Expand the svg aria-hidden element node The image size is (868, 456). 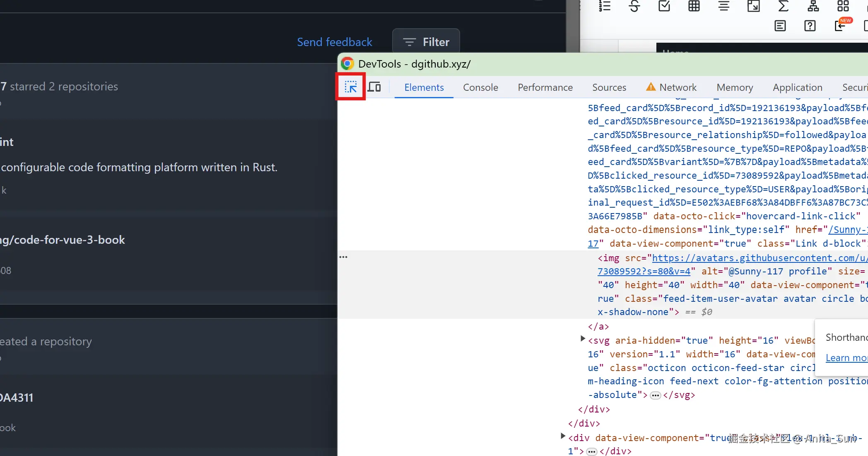583,339
